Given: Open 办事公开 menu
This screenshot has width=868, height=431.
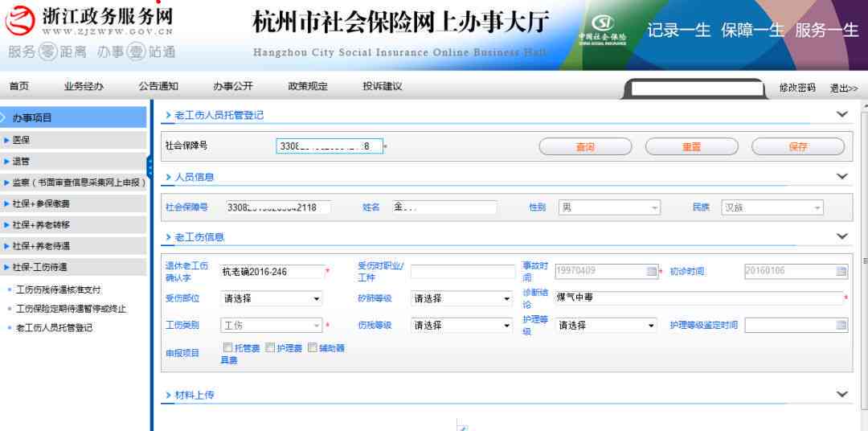Looking at the screenshot, I should click(x=233, y=86).
